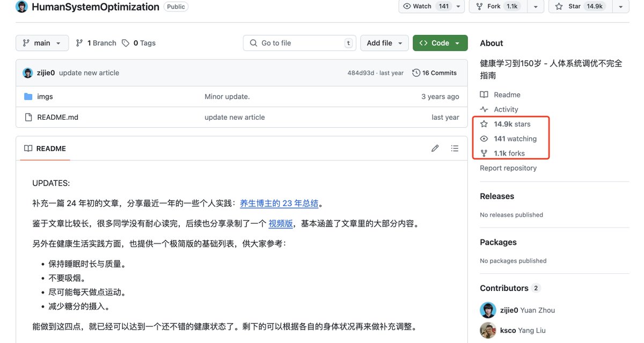This screenshot has height=343, width=644.
Task: Open the Fork options dropdown arrow
Action: coord(536,6)
